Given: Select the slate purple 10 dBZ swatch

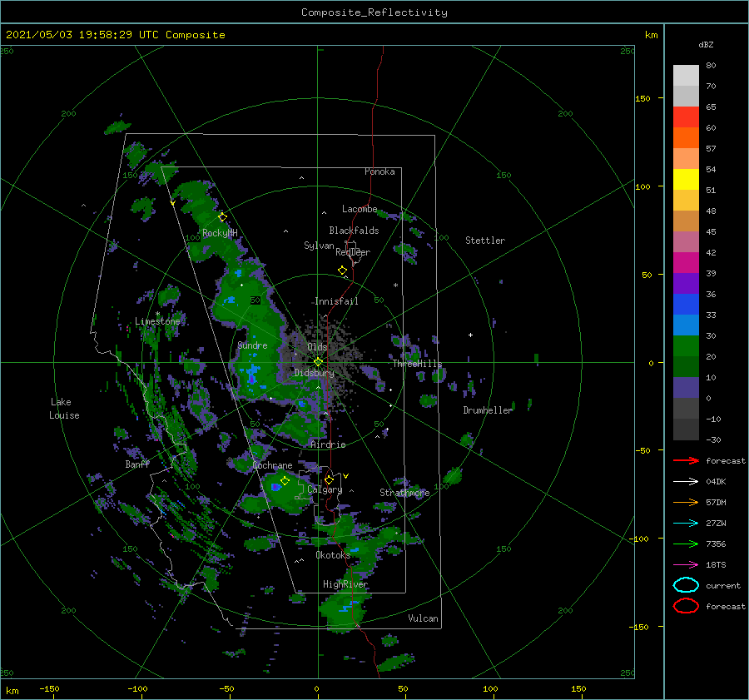Looking at the screenshot, I should coord(686,387).
